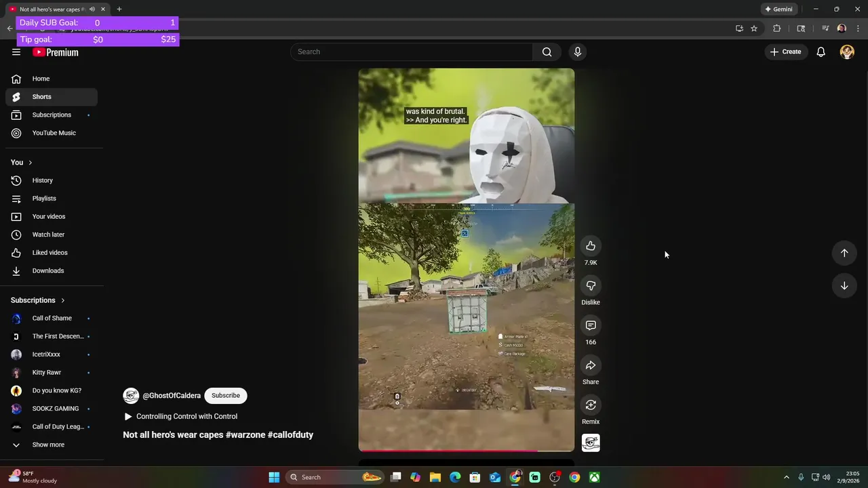Bookmark this page with the star icon
The height and width of the screenshot is (488, 868).
tap(754, 28)
